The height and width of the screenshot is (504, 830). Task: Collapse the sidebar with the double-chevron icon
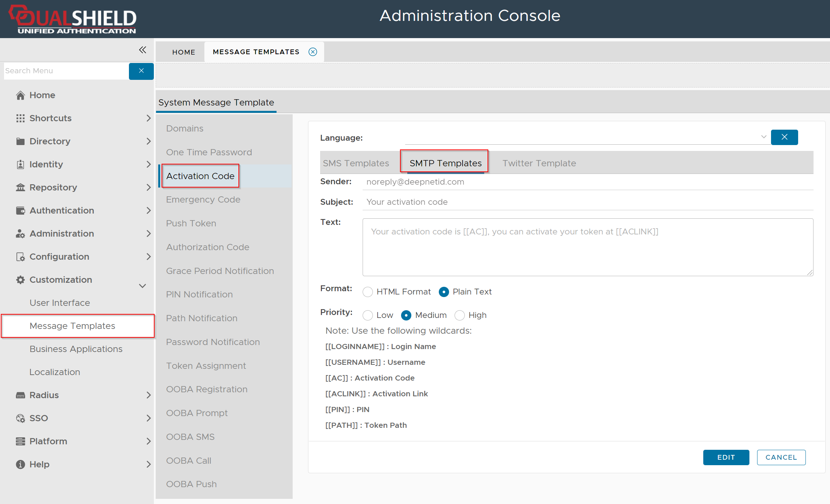(142, 50)
